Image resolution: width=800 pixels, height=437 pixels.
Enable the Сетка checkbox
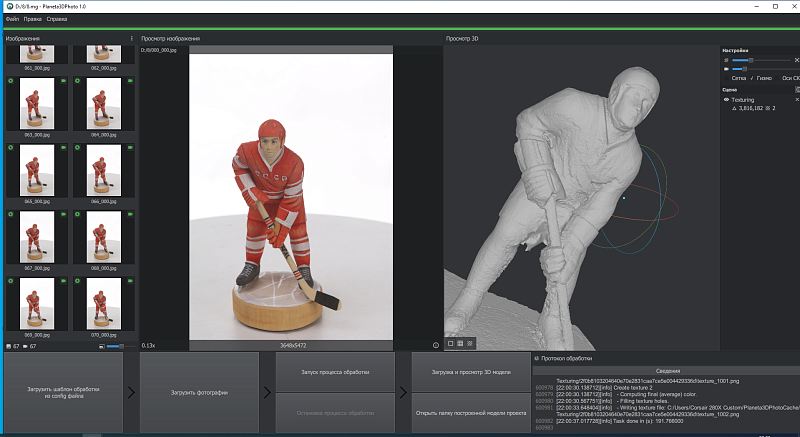tap(727, 78)
